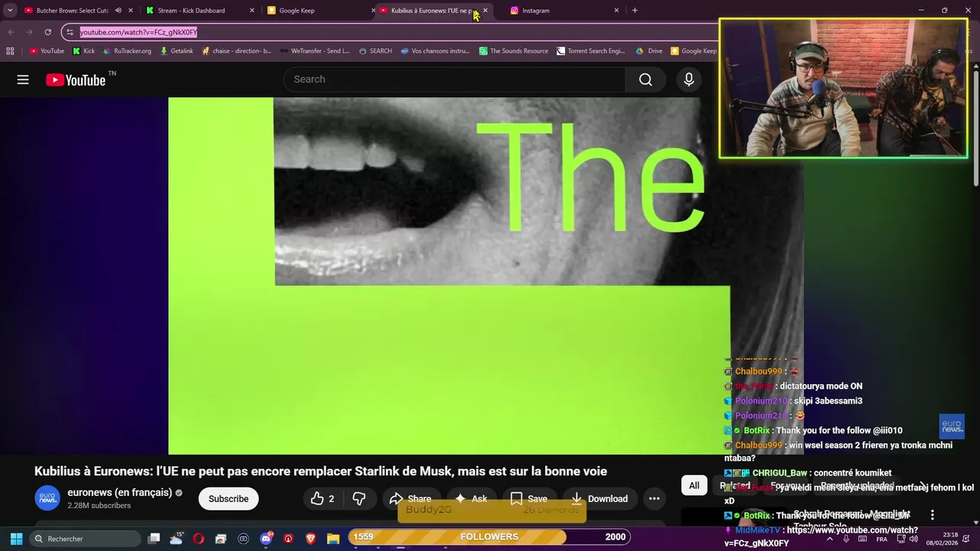The width and height of the screenshot is (980, 551).
Task: Click inside the YouTube search field
Action: pyautogui.click(x=455, y=80)
